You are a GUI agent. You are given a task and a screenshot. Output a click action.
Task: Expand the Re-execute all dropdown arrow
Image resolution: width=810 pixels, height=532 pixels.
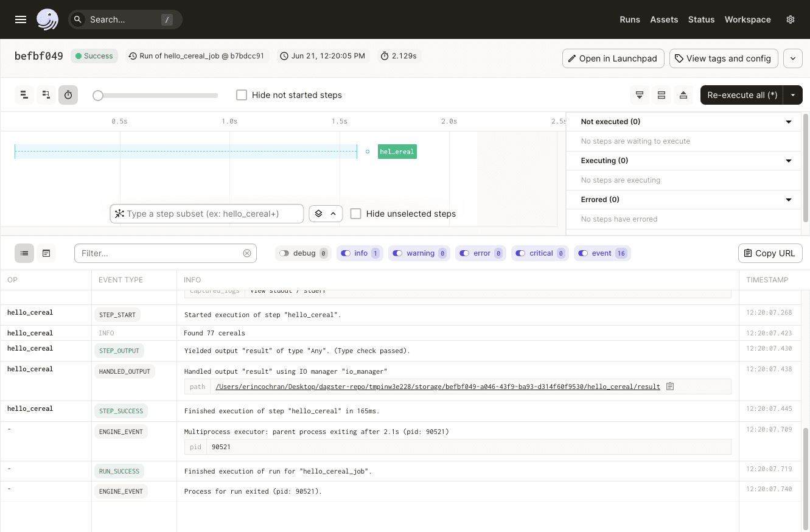(x=793, y=95)
